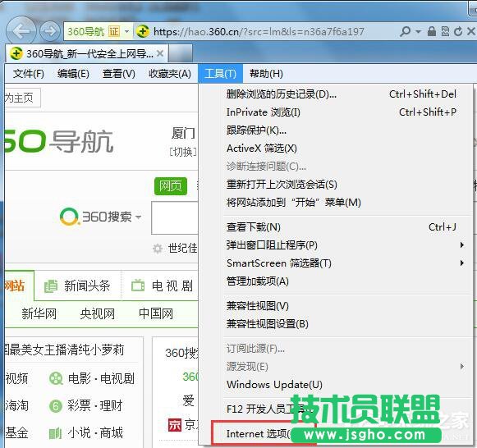Open the 收藏夹(A) menu
This screenshot has width=477, height=448.
click(x=170, y=74)
